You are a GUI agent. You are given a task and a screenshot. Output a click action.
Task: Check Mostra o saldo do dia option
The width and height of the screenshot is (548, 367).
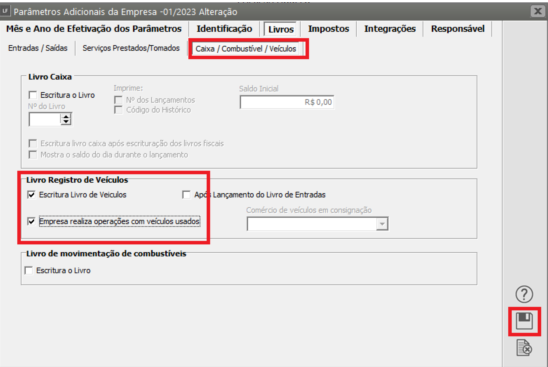[33, 154]
